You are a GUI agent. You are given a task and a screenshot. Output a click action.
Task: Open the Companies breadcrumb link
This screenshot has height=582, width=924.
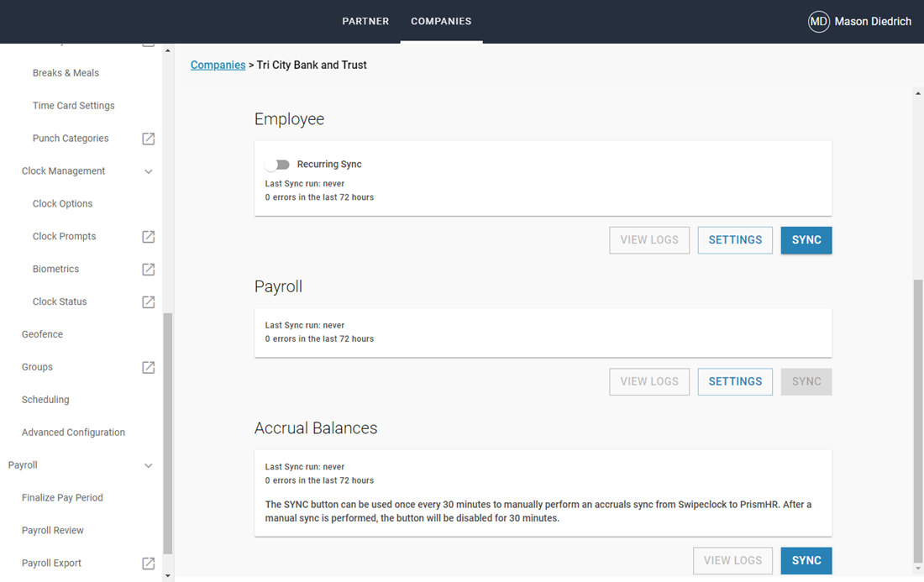[x=218, y=65]
